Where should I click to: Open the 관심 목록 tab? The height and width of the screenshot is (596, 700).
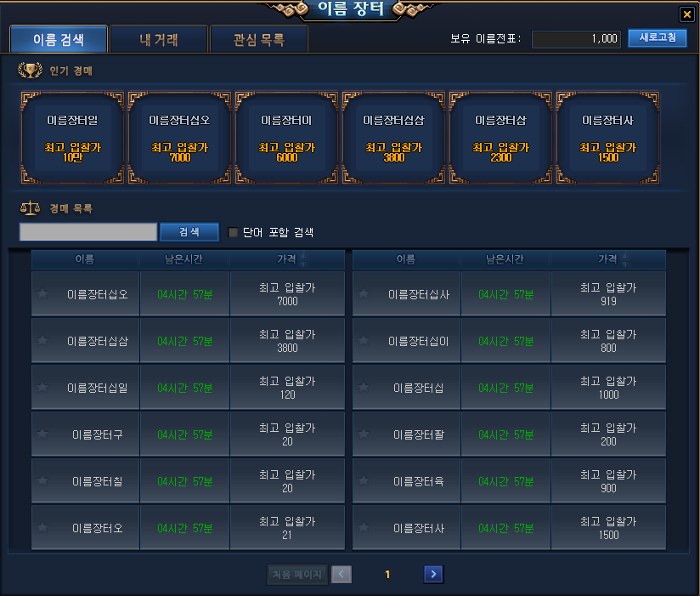coord(259,39)
